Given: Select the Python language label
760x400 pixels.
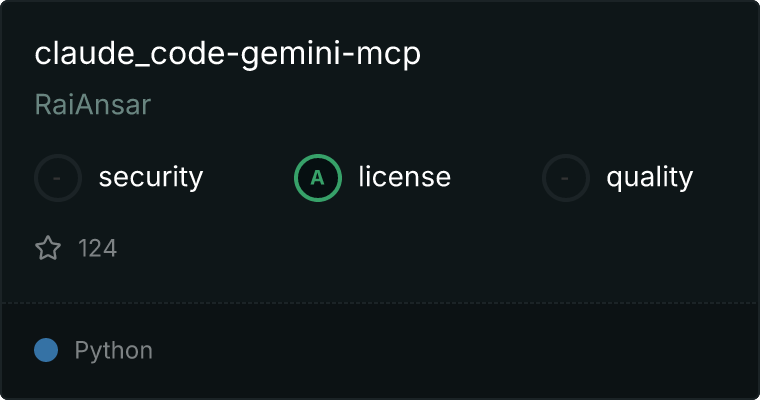Looking at the screenshot, I should [113, 351].
